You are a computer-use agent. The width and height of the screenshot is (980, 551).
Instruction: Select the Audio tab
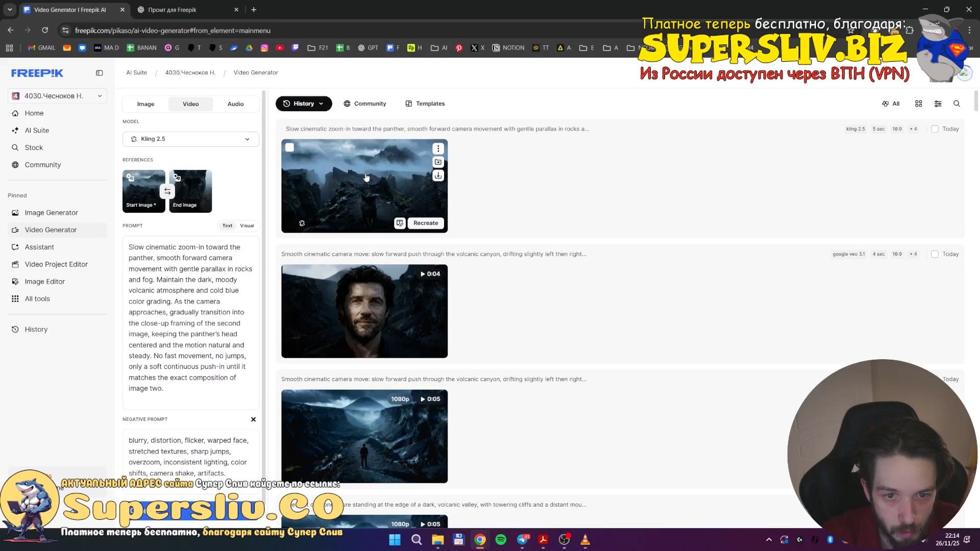(x=235, y=104)
